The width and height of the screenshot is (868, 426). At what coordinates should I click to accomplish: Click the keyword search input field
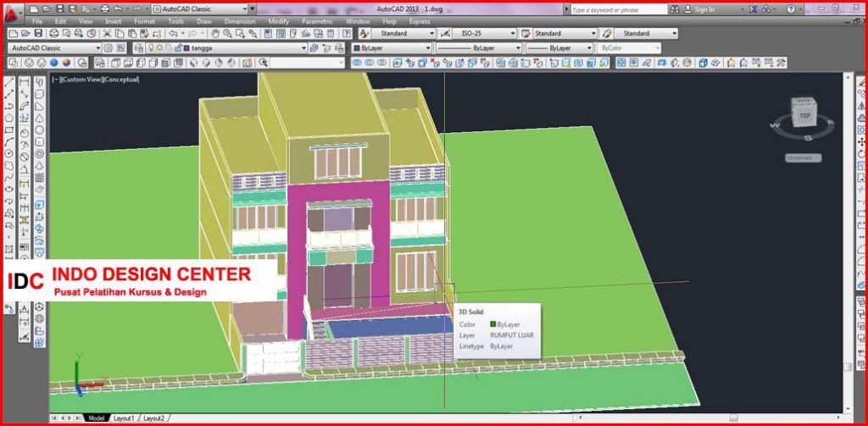(619, 9)
